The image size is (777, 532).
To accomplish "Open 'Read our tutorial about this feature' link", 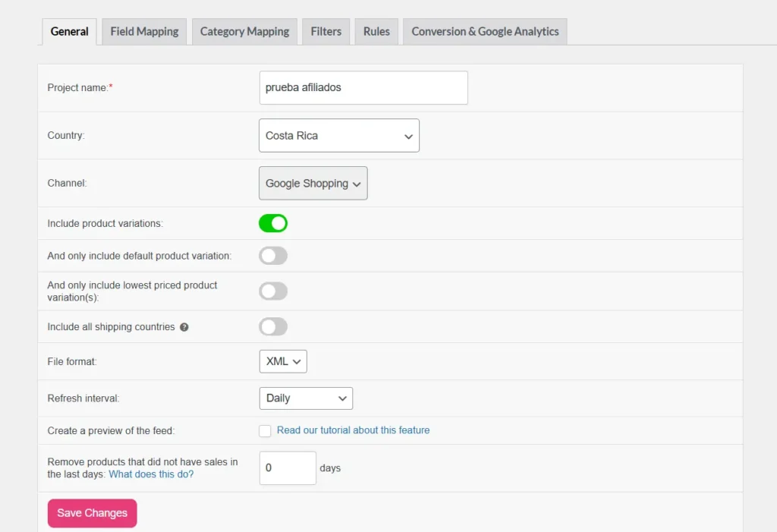I will [353, 430].
